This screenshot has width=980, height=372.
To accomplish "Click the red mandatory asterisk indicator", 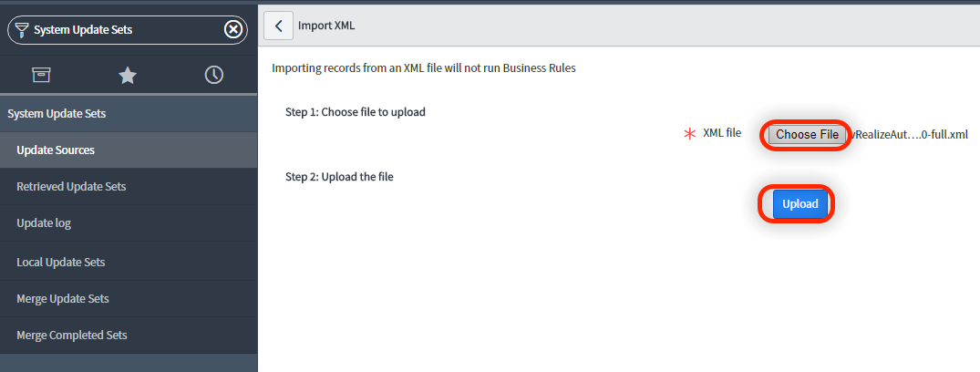I will pos(689,134).
